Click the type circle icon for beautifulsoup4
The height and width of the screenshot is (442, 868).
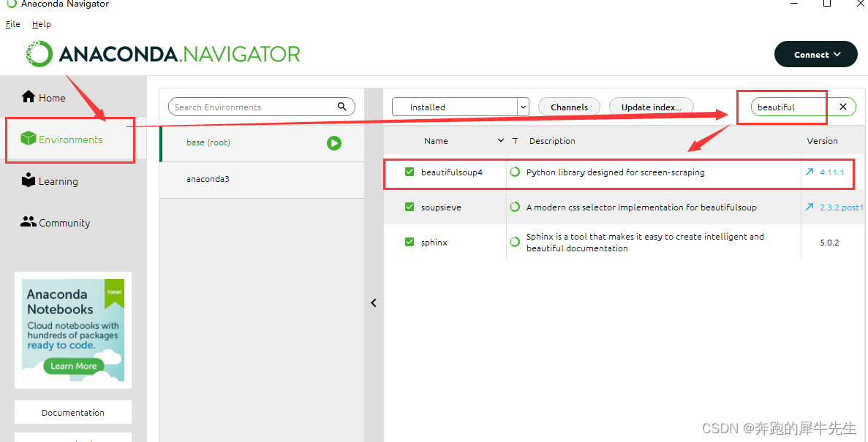pos(515,172)
